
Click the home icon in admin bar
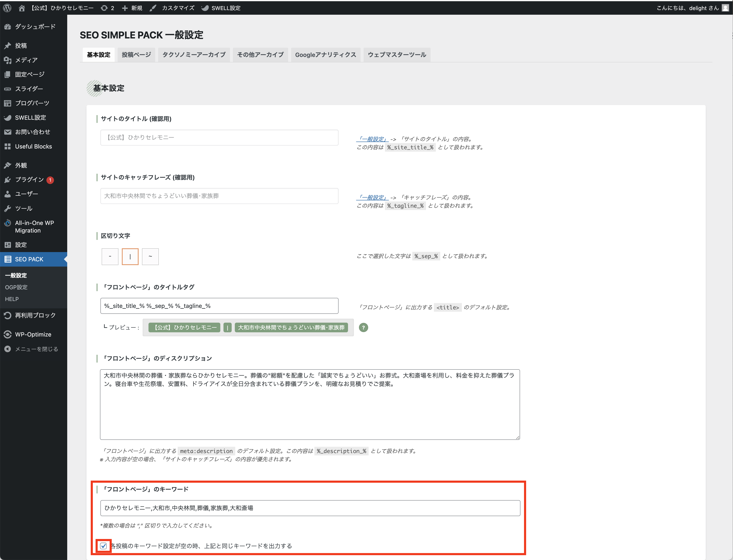22,8
